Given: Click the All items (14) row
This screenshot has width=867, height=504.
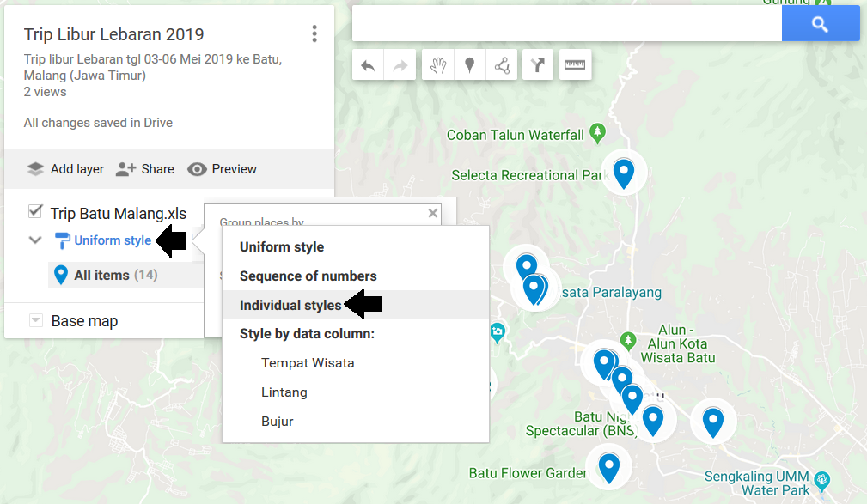Looking at the screenshot, I should 126,276.
